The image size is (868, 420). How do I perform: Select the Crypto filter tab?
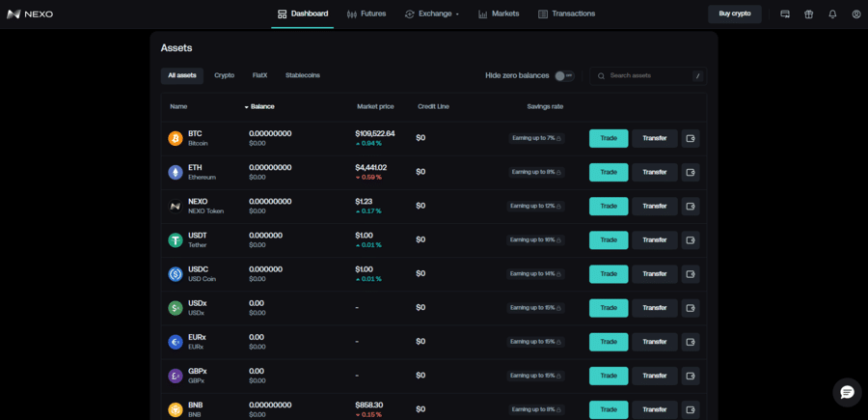click(224, 75)
